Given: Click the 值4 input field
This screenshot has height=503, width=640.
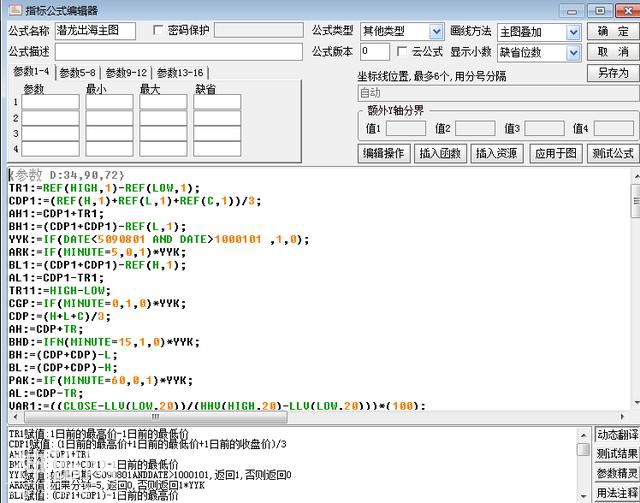Looking at the screenshot, I should tap(613, 128).
